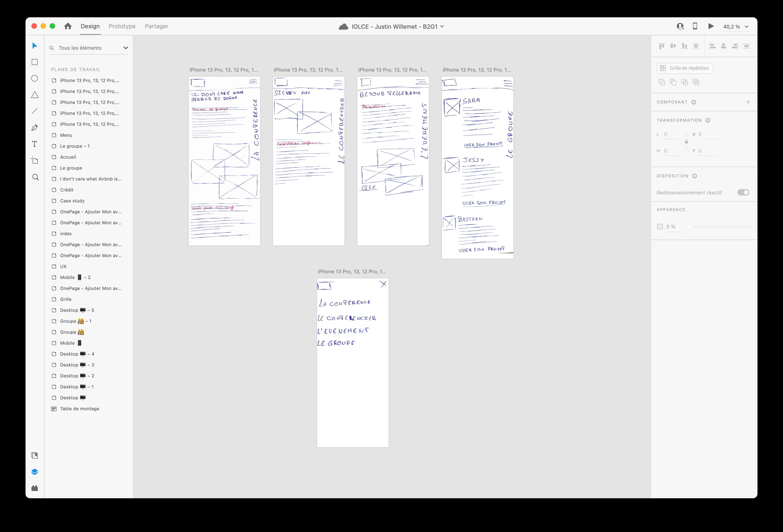The width and height of the screenshot is (783, 532).
Task: Select the Text tool
Action: click(x=35, y=144)
